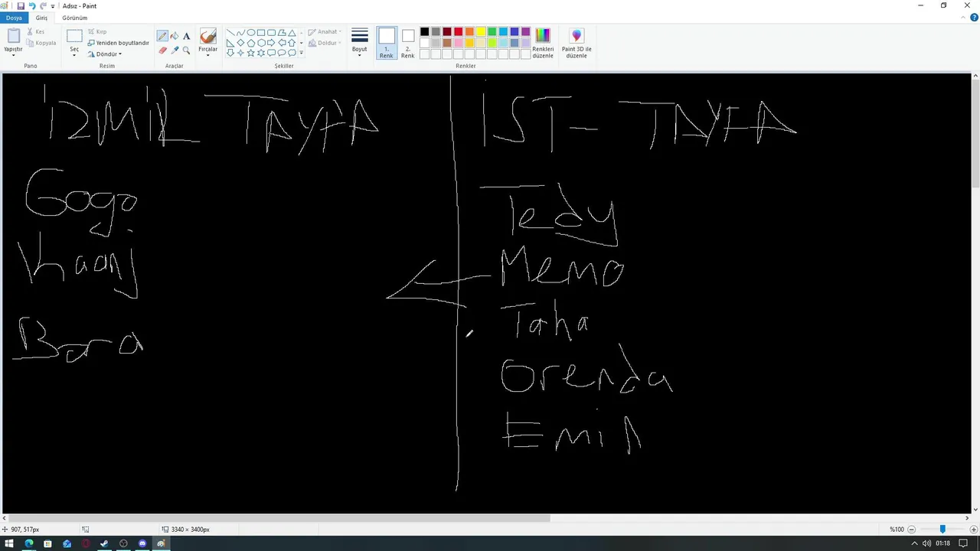The height and width of the screenshot is (551, 980).
Task: Select the Pencil (Kalem) tool
Action: point(162,36)
